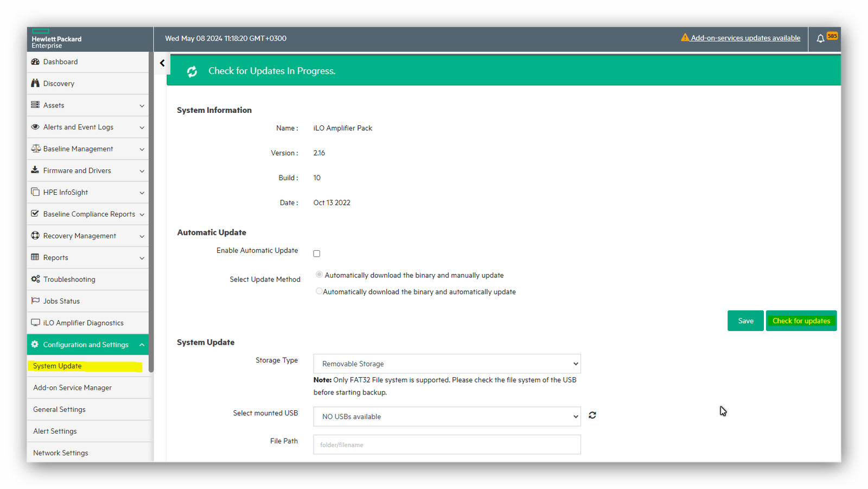Open Alert Settings submenu item
This screenshot has width=868, height=489.
pos(88,431)
